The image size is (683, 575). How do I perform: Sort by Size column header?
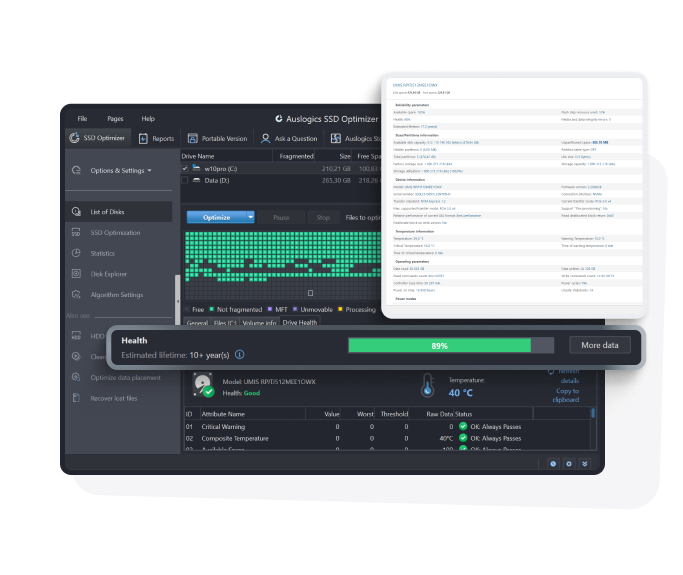point(334,156)
